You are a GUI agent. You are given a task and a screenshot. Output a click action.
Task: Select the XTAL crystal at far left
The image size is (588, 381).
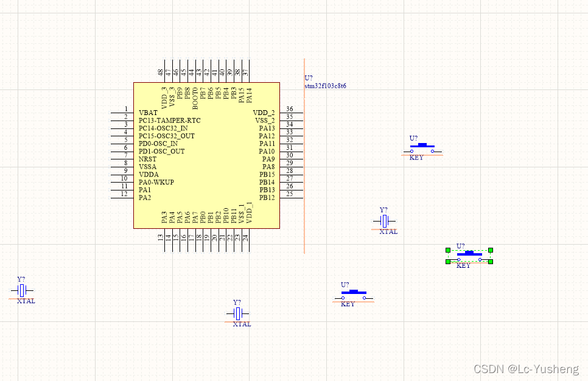tap(22, 292)
